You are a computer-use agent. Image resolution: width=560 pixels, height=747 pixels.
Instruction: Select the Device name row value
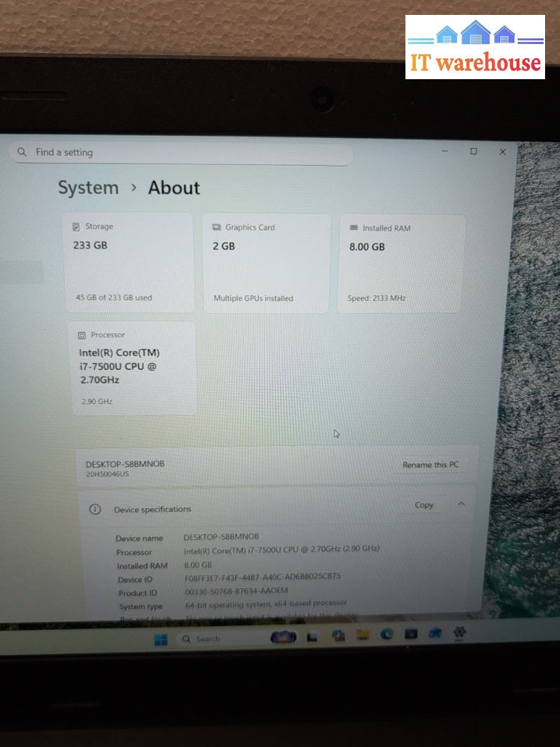pos(222,536)
